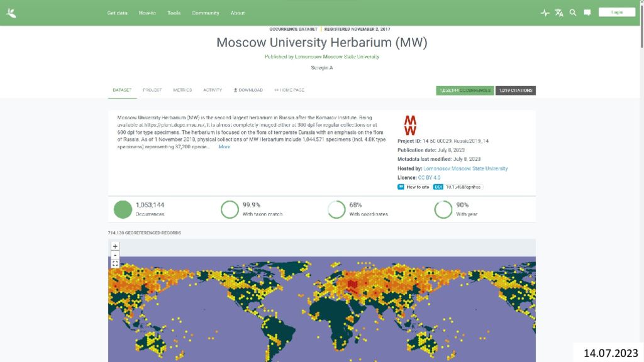Open the CC BY 4.0 licence link
The image size is (644, 362).
tap(429, 178)
